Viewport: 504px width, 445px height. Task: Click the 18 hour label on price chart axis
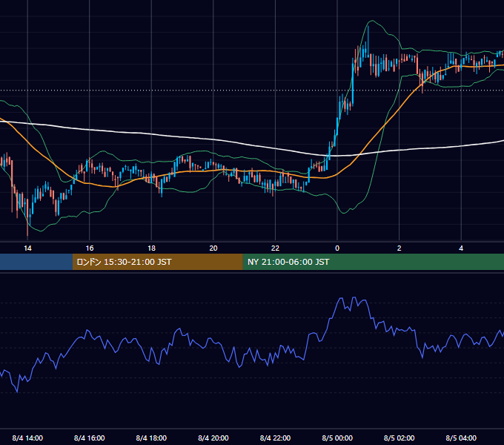(151, 248)
